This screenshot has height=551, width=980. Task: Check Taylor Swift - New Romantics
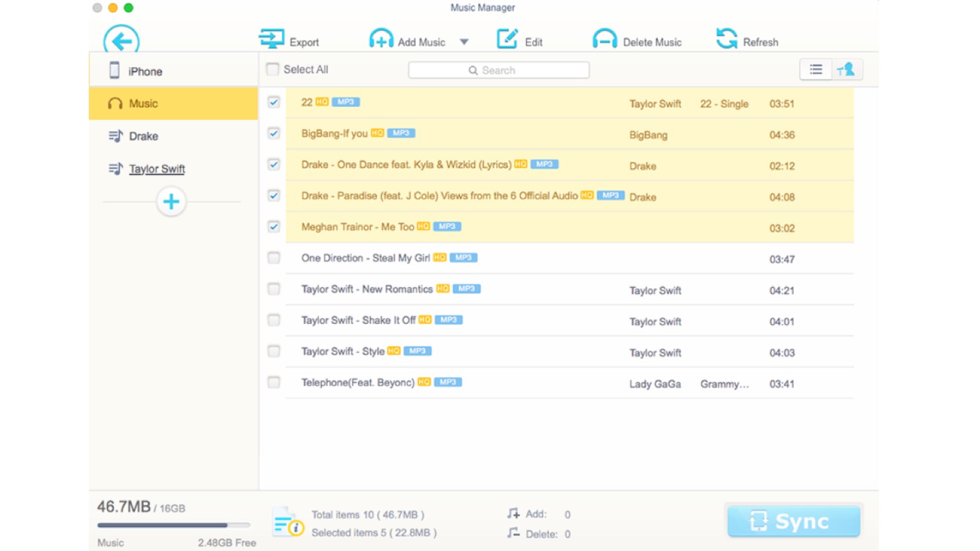[x=274, y=289]
